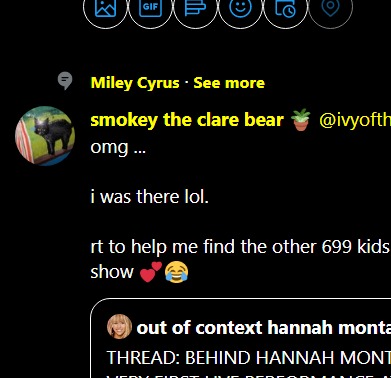Open smokey the clare bear's profile name
Viewport: 391px width, 378px height.
pyautogui.click(x=187, y=120)
